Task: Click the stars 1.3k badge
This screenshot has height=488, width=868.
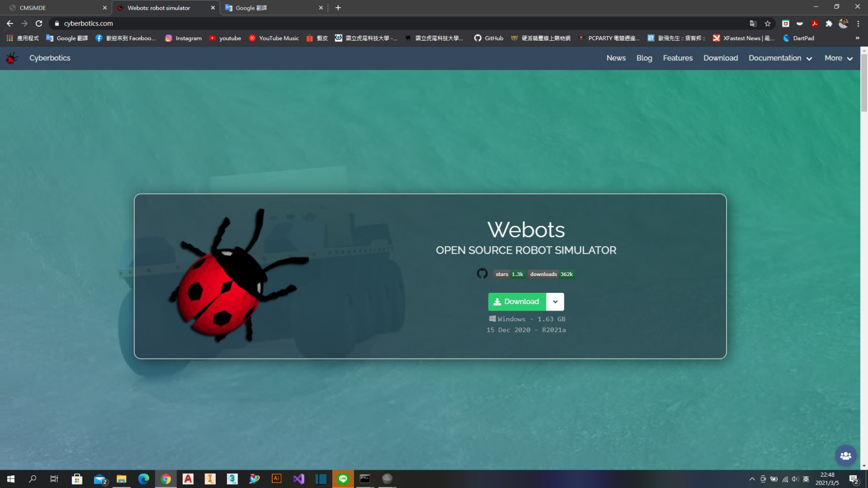Action: pyautogui.click(x=509, y=274)
